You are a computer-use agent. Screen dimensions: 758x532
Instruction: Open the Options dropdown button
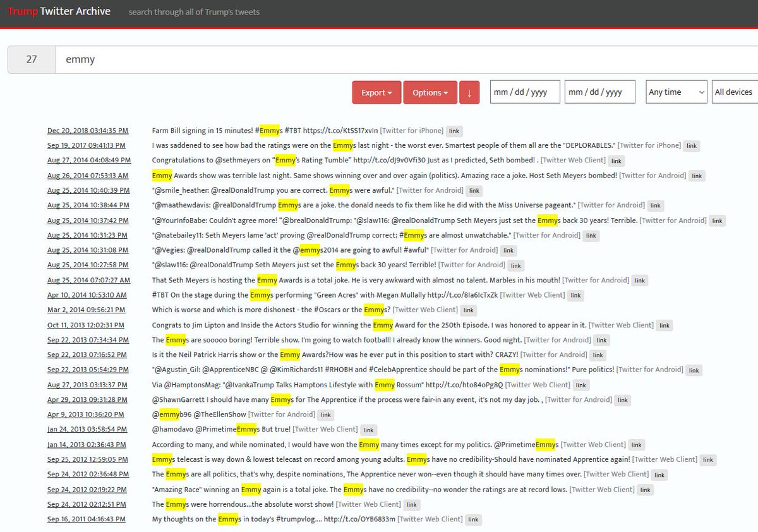430,92
